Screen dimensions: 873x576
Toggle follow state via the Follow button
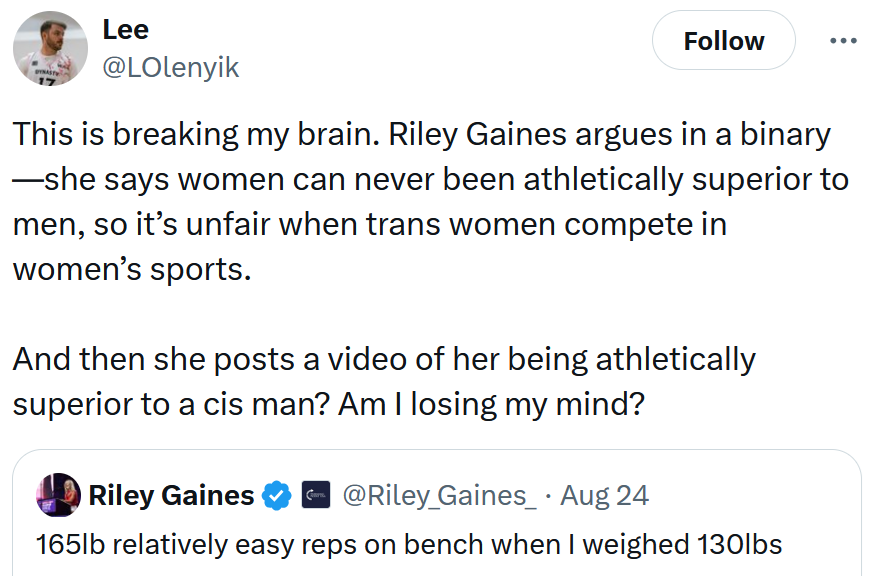pos(723,40)
